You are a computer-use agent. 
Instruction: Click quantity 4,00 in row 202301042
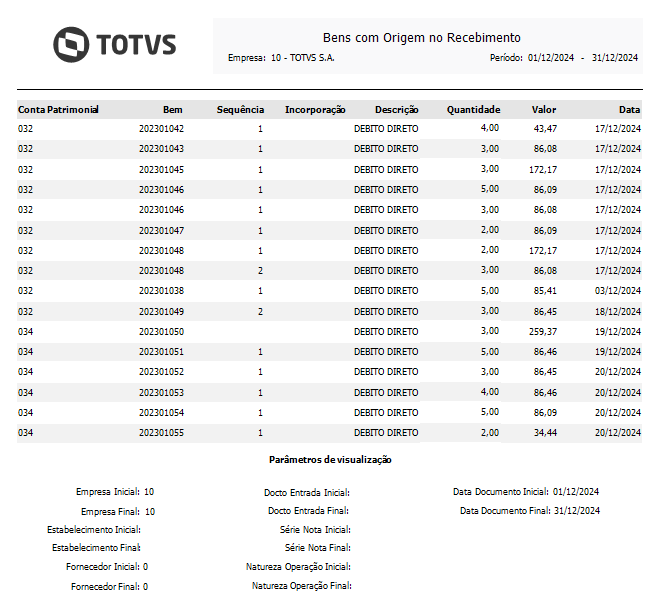(490, 128)
